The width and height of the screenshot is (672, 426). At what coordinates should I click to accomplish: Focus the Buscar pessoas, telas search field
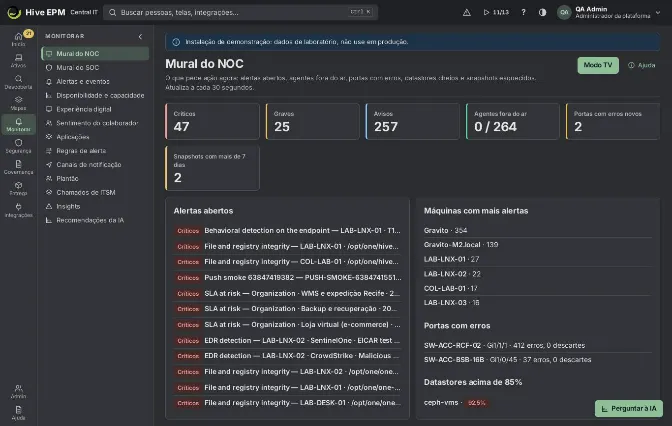pyautogui.click(x=240, y=12)
